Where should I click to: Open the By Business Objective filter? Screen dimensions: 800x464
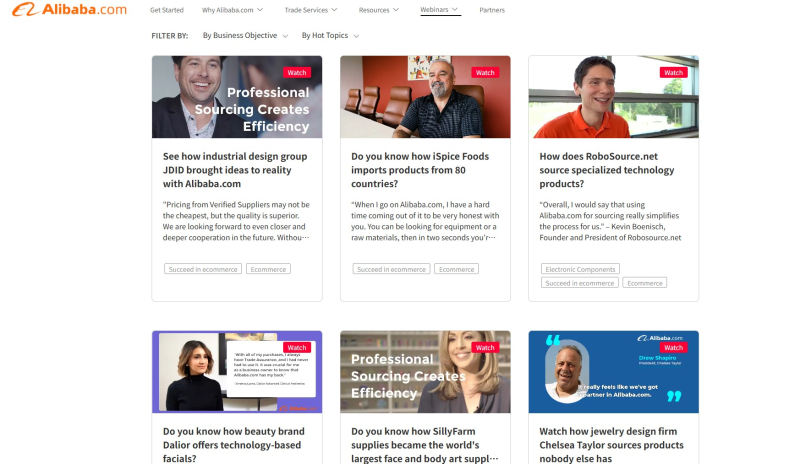(245, 35)
